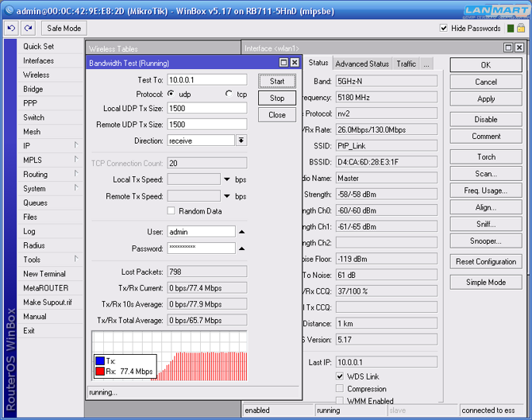532x420 pixels.
Task: Click the undo arrow icon in toolbar
Action: [11, 28]
